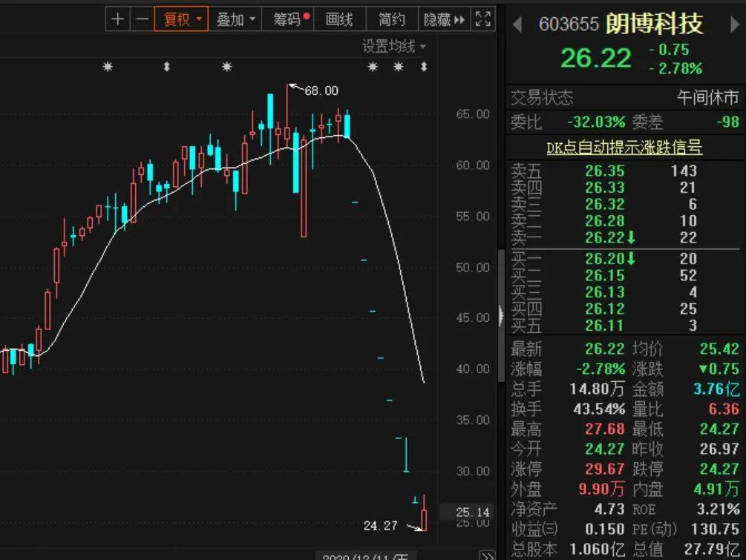Go to next stock with right arrow
This screenshot has height=560, width=746.
(x=735, y=24)
